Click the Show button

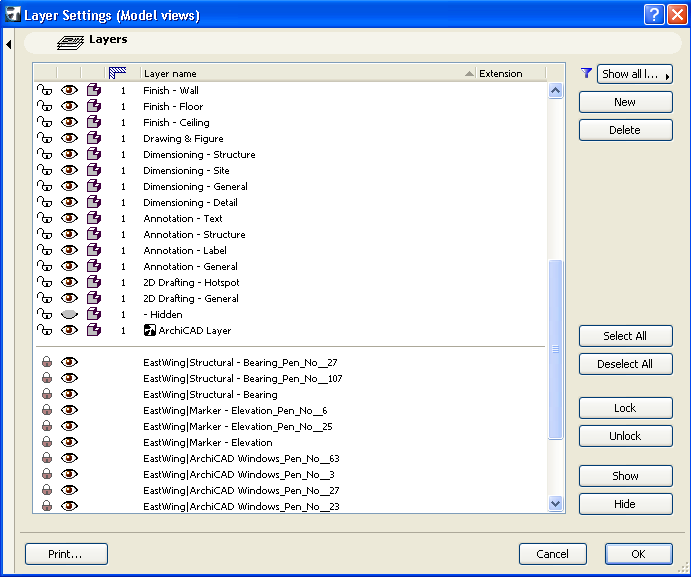point(625,476)
